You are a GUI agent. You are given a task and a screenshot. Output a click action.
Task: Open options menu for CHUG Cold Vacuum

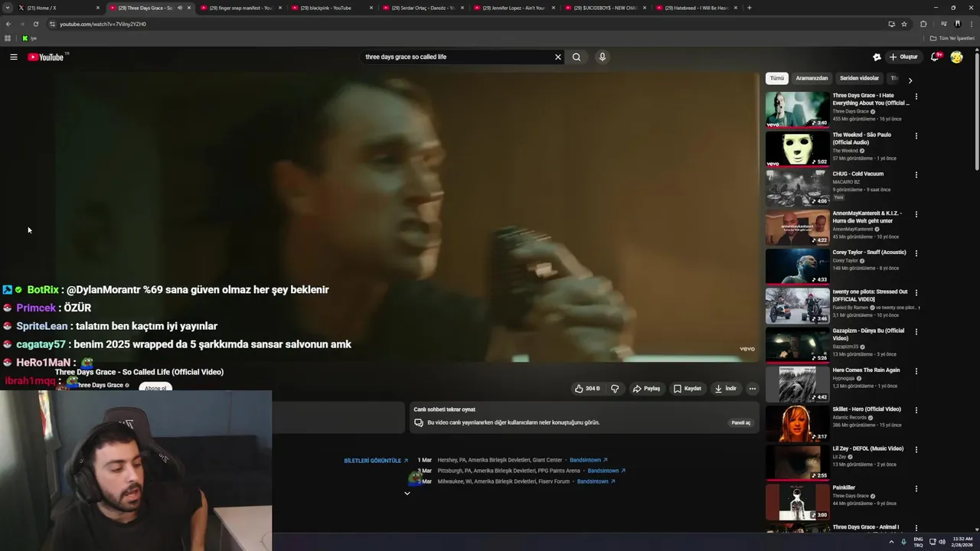916,174
